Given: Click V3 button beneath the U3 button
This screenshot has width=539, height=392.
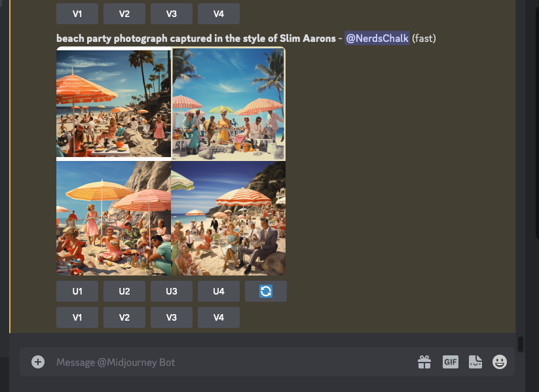Looking at the screenshot, I should point(172,317).
